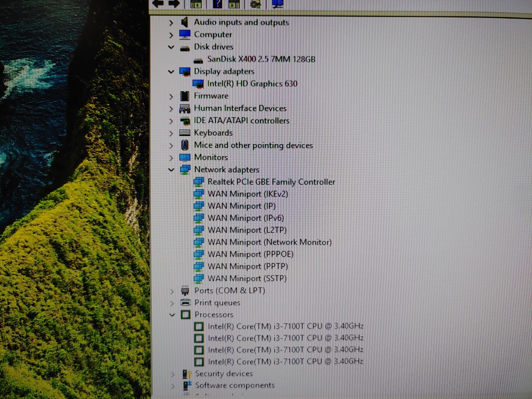Select WAN Miniport (PPPOE) adapter

pos(250,254)
